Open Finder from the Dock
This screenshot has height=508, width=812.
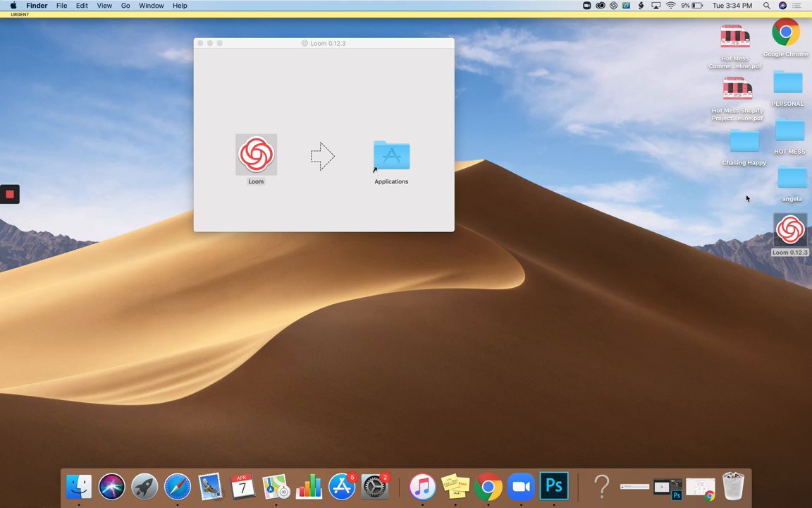pyautogui.click(x=79, y=487)
